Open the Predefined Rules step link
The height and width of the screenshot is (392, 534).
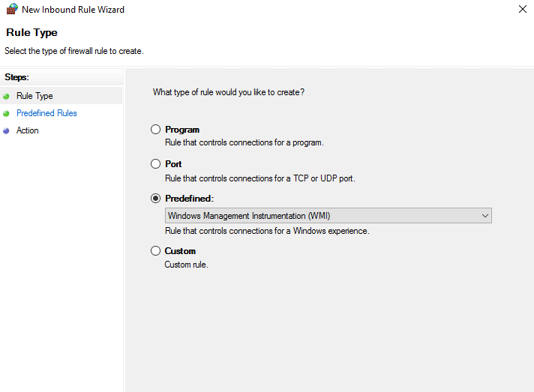coord(46,113)
